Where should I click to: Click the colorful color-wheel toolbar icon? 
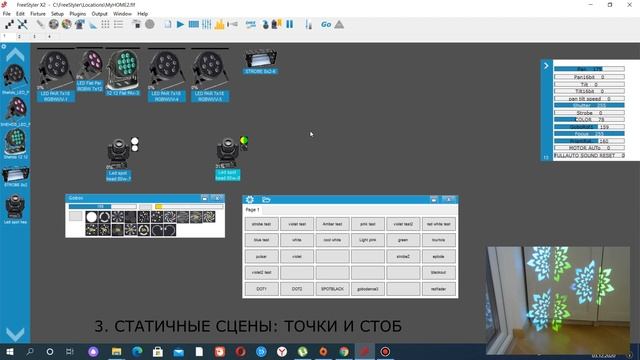point(67,24)
